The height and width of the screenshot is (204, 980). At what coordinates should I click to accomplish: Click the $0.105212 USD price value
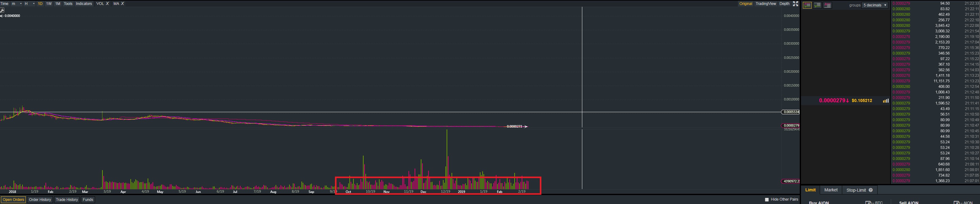pos(862,101)
